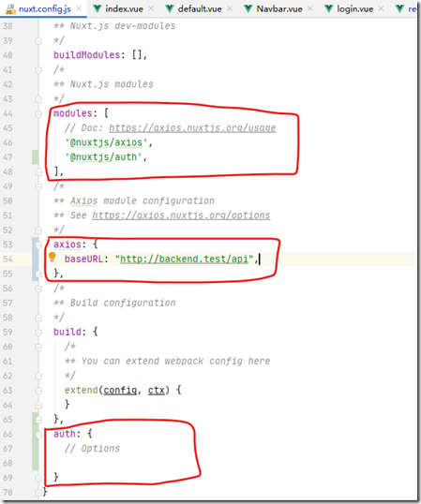Click the Vue icon on Navbar.vue tab
The width and height of the screenshot is (421, 504).
pos(248,8)
